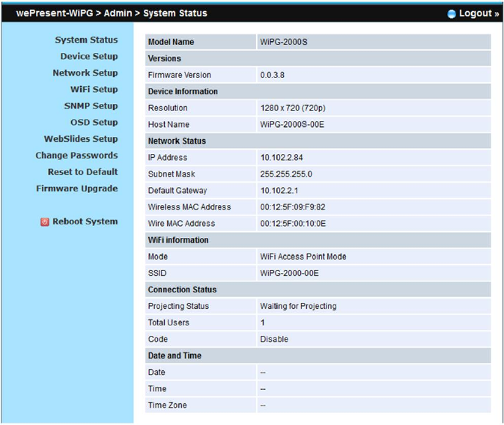Image resolution: width=504 pixels, height=425 pixels.
Task: Click the Reboot System link
Action: pos(85,221)
